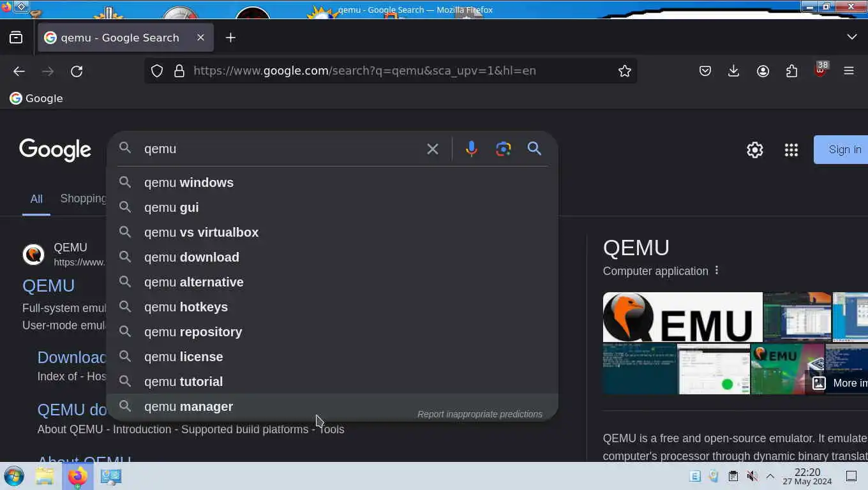
Task: Select suggestion qemu hotkeys
Action: [x=332, y=307]
